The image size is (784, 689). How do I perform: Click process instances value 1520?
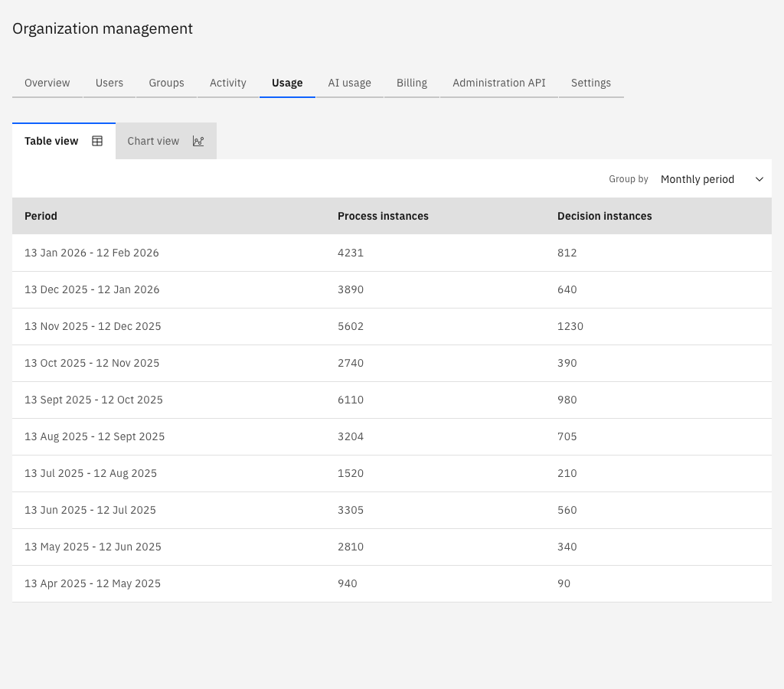tap(351, 474)
